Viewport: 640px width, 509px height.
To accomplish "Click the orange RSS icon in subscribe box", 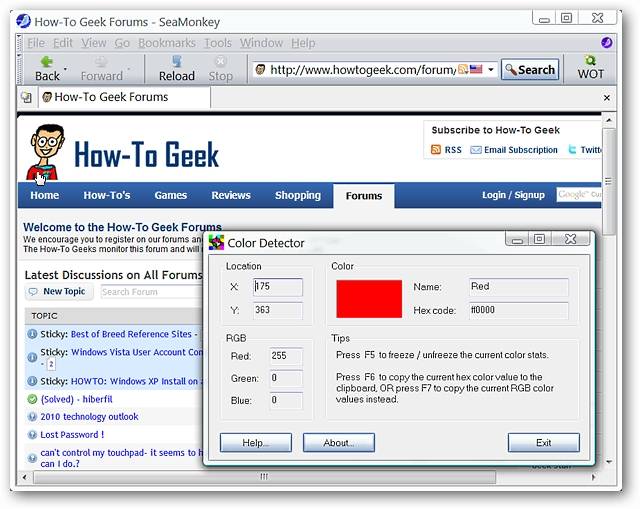I will click(436, 150).
